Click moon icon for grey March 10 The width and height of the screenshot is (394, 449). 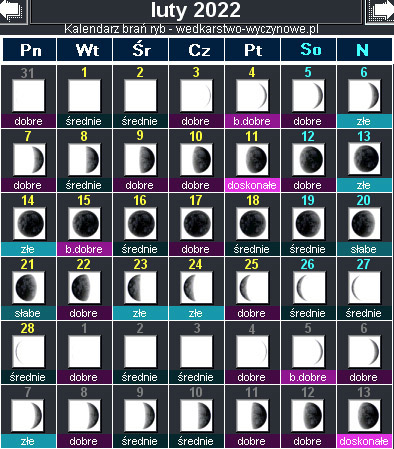196,415
